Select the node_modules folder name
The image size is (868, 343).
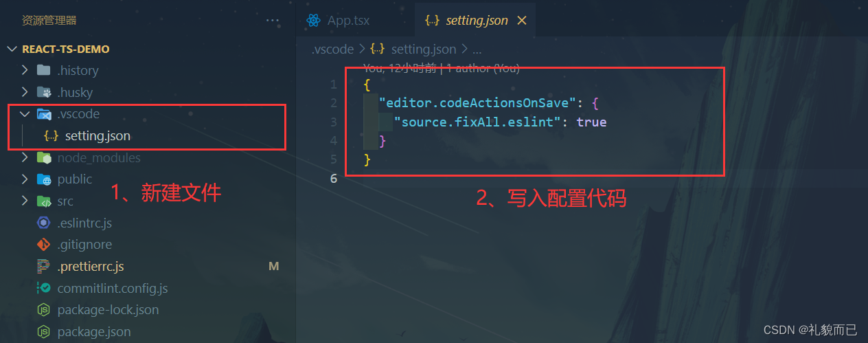[99, 157]
